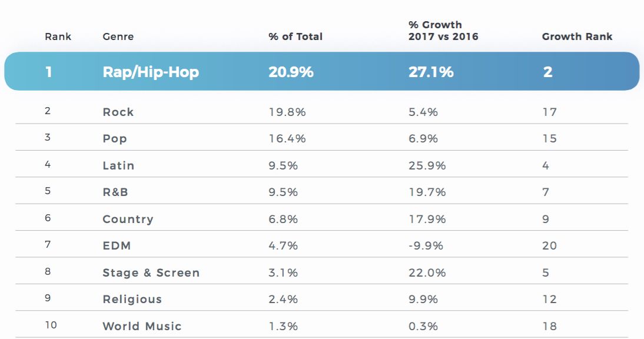This screenshot has height=339, width=644.
Task: Click the Country genre label
Action: (x=128, y=219)
